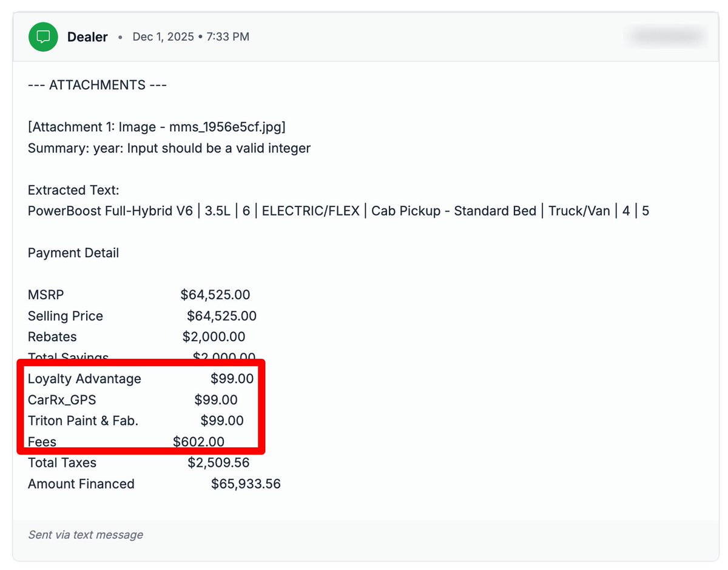This screenshot has width=728, height=570.
Task: Click the green chat bubble Dealer avatar
Action: 43,37
